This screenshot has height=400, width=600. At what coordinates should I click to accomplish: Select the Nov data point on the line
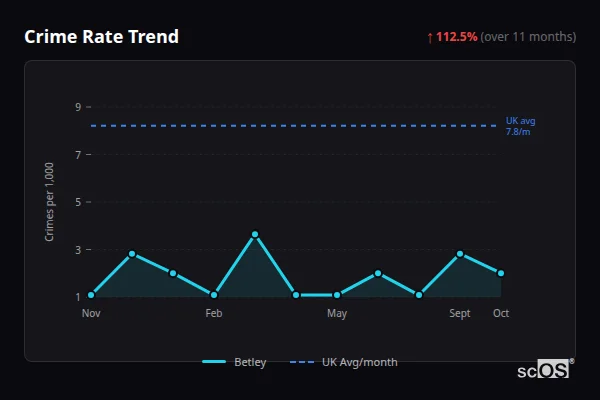[91, 295]
